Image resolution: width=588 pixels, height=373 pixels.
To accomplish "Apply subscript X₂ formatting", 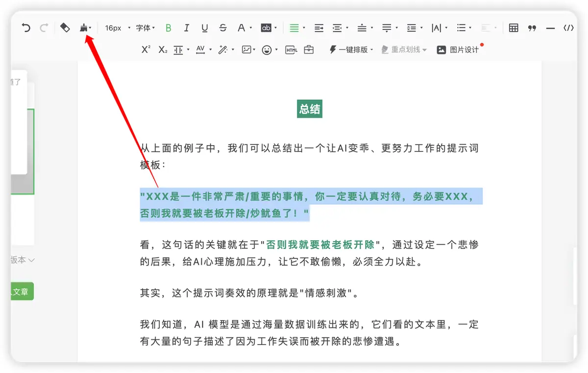I will 163,50.
